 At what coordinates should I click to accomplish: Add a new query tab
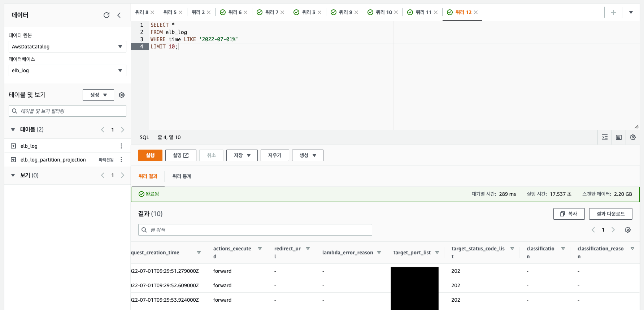[613, 12]
